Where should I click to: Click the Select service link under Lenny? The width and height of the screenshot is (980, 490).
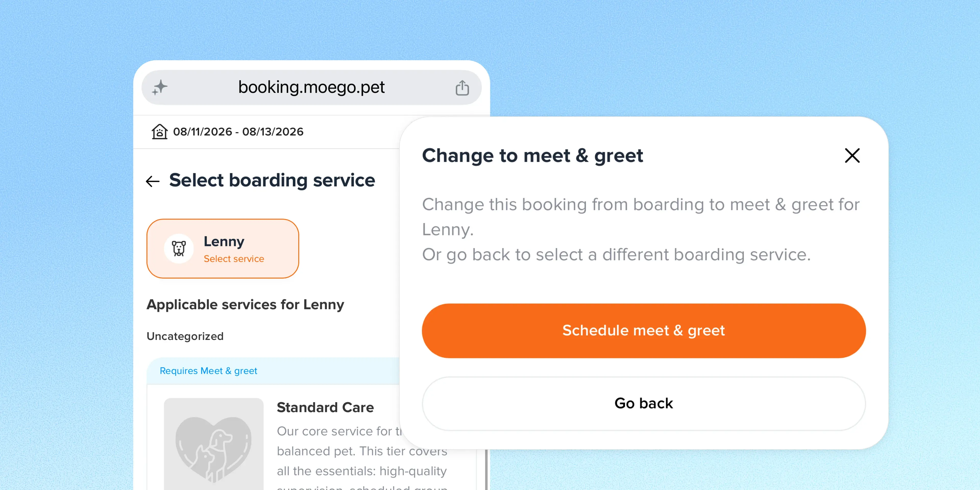point(234,259)
